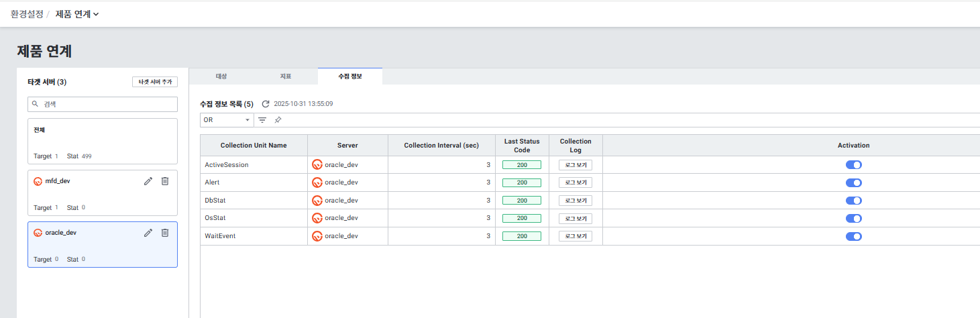Toggle the DbStat activation switch
This screenshot has width=980, height=318.
[x=853, y=201]
